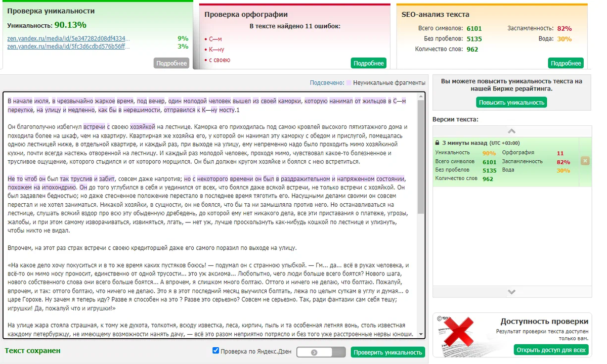This screenshot has width=607, height=364.
Task: Click the '962' Количество слов value in the SEO panel
Action: point(472,50)
